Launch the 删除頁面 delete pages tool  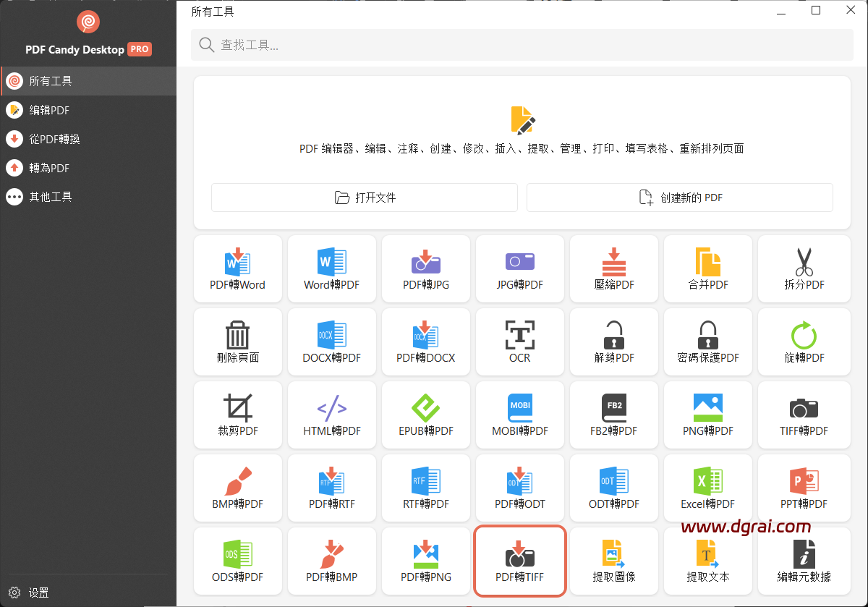pyautogui.click(x=237, y=341)
